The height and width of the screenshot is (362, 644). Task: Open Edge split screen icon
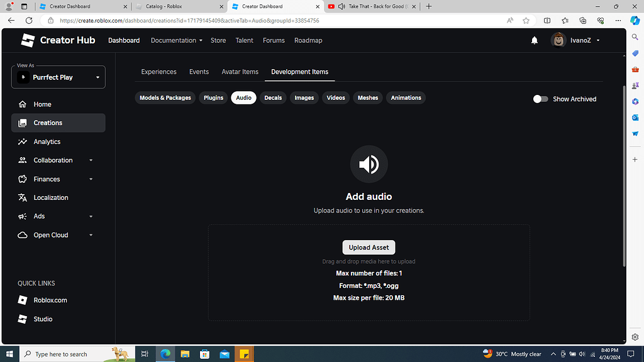[547, 21]
